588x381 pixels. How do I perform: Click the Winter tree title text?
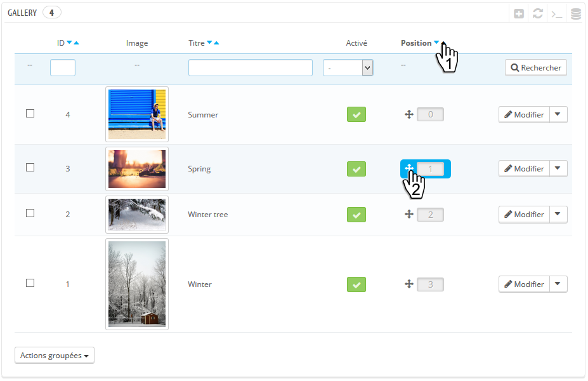point(208,215)
